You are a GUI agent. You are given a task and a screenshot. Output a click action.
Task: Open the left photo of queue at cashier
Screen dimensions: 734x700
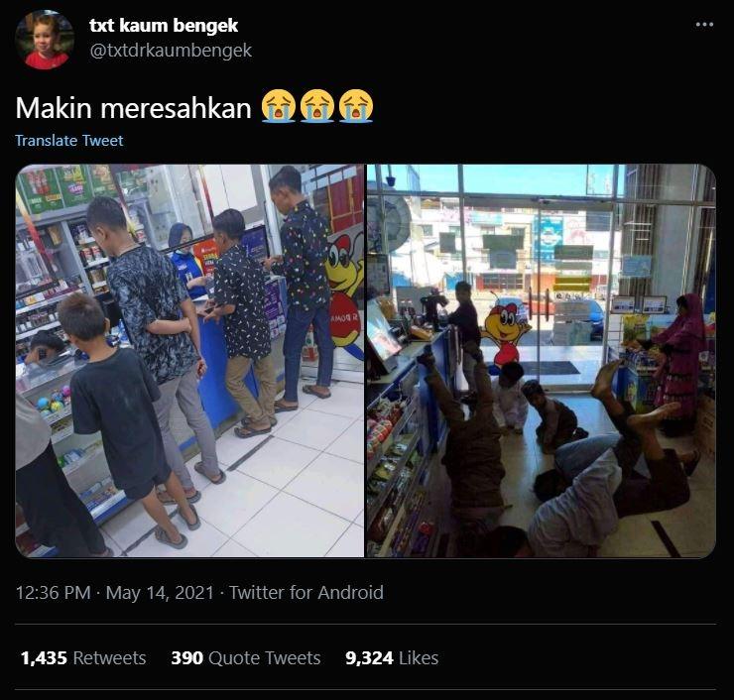(189, 361)
